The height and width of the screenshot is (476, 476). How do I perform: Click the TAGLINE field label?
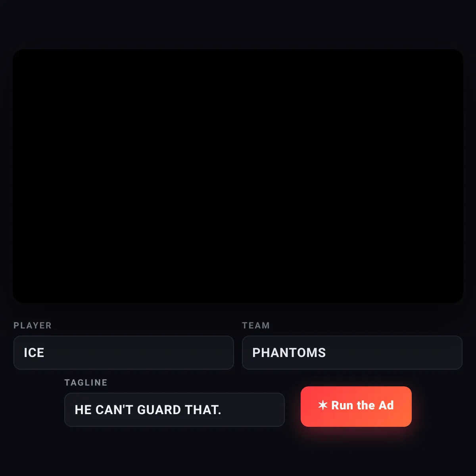pyautogui.click(x=86, y=382)
